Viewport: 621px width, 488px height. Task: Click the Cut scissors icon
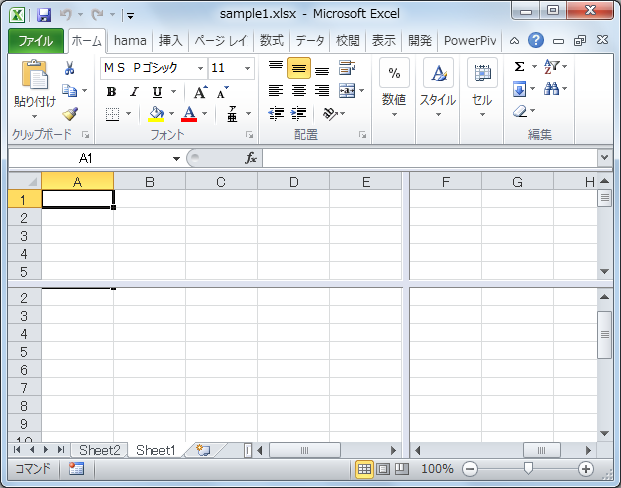coord(69,68)
